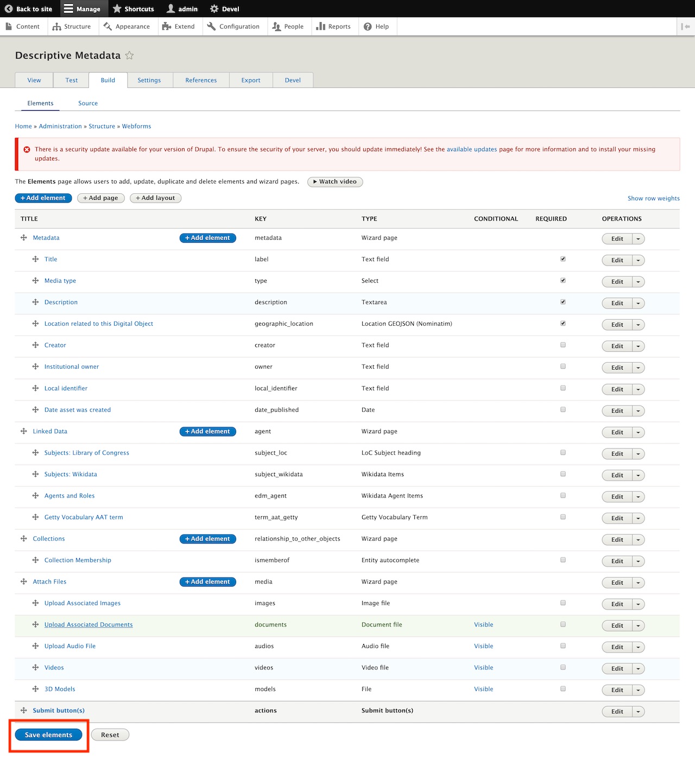Play the Watch video button

point(335,182)
